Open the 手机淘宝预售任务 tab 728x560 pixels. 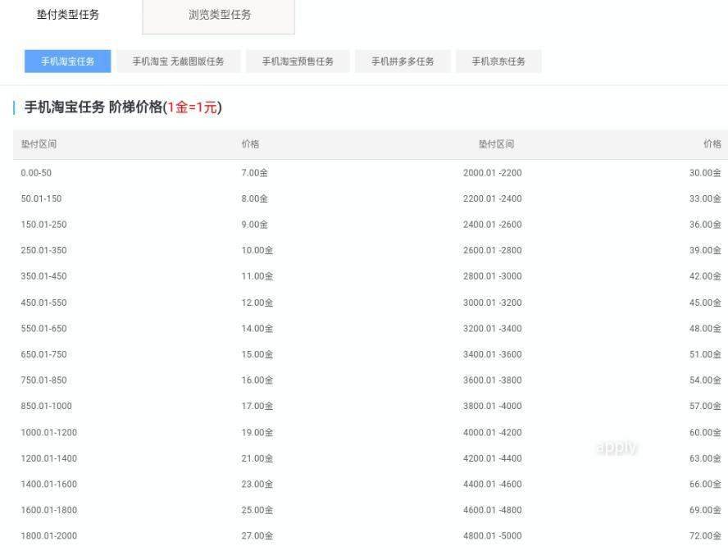[297, 61]
